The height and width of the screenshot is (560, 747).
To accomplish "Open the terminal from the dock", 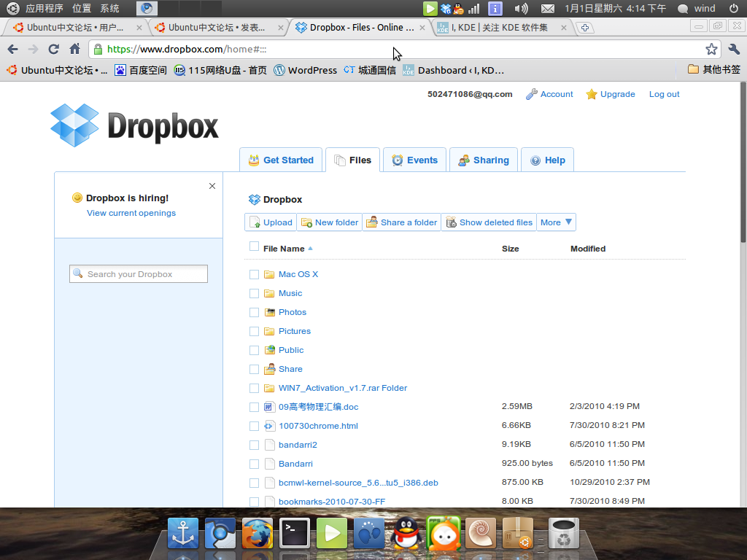I will coord(295,533).
